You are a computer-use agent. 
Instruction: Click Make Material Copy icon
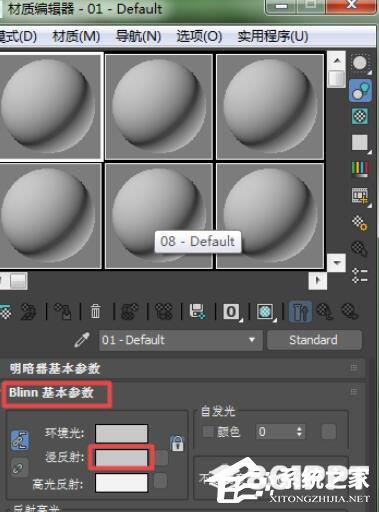130,312
